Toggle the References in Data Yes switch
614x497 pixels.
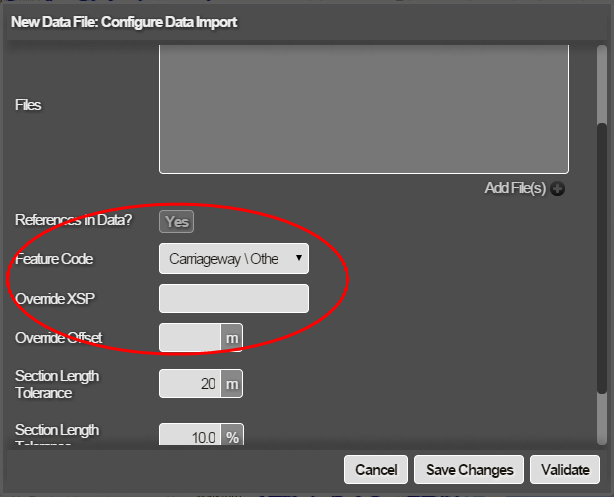176,222
